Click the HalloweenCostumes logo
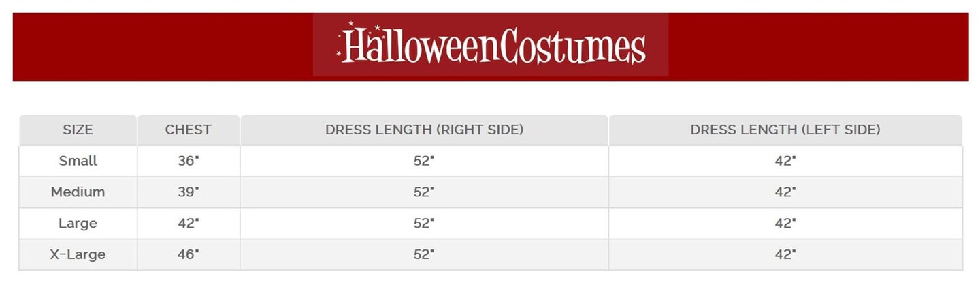980x289 pixels. [x=491, y=45]
